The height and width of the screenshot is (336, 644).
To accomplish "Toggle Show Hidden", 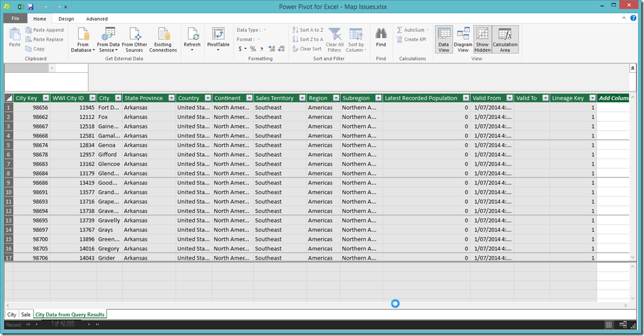I will coord(482,40).
